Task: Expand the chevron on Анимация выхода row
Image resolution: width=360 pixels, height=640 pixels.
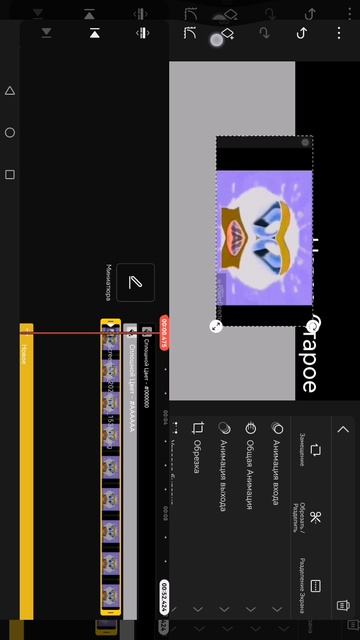Action: pyautogui.click(x=224, y=609)
